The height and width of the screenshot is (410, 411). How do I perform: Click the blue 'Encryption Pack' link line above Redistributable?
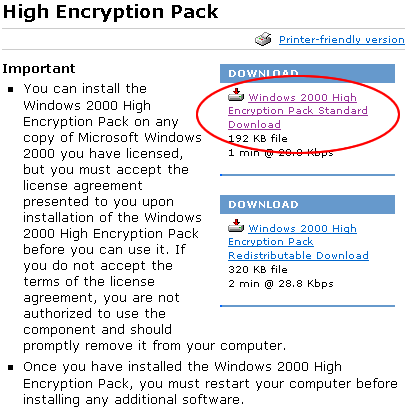(x=271, y=242)
